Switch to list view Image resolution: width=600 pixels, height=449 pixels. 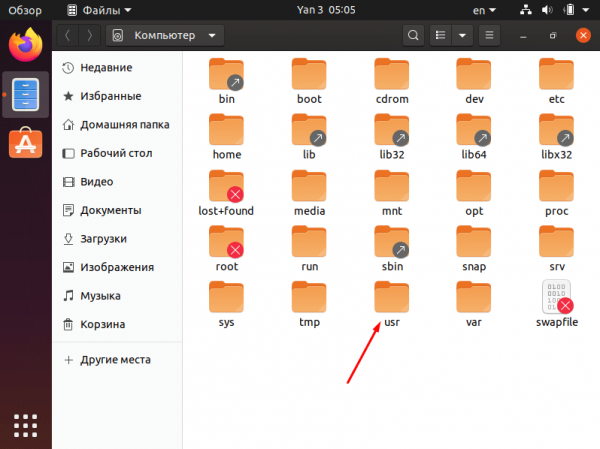coord(440,35)
